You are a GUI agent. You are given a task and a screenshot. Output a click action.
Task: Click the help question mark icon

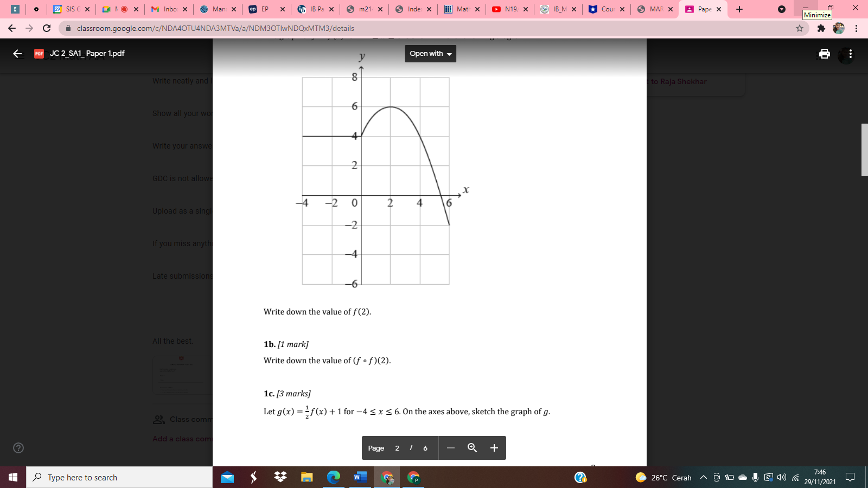tap(18, 448)
